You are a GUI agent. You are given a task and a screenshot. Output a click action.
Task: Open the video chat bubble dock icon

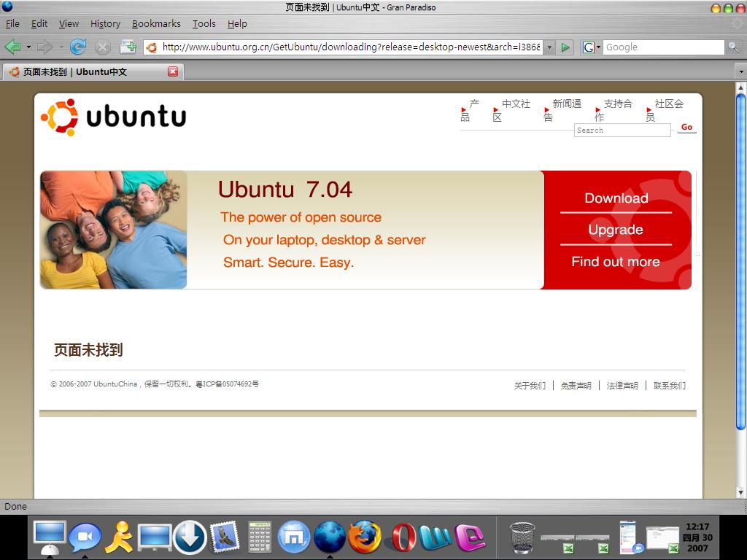tap(85, 537)
